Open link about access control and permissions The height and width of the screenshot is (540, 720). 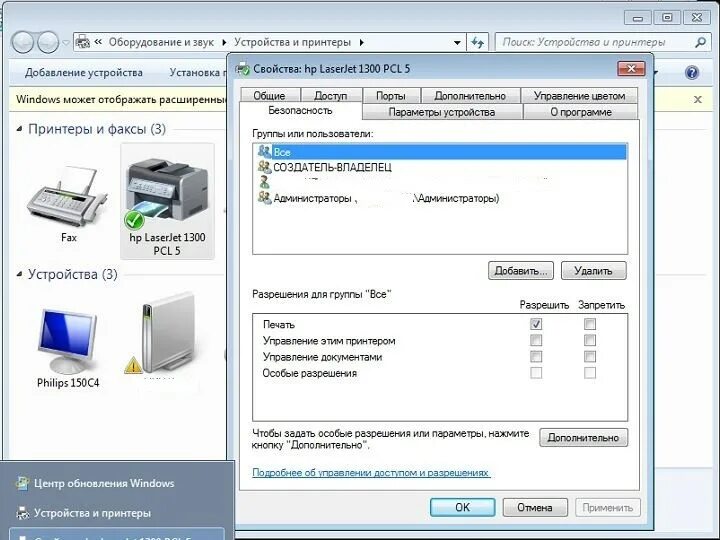(x=371, y=472)
